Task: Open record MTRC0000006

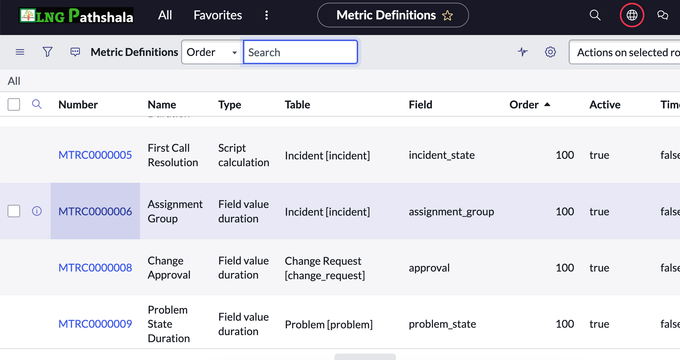Action: (95, 211)
